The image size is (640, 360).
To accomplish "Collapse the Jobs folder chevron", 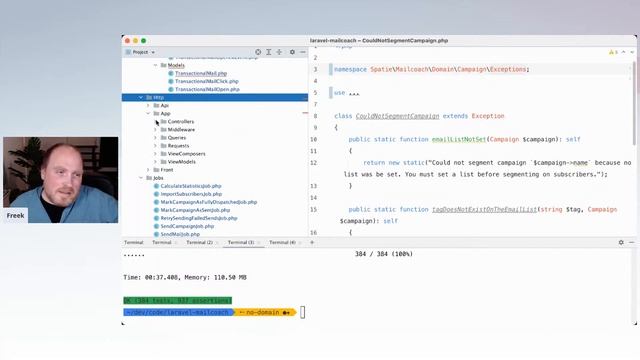I will [x=141, y=178].
